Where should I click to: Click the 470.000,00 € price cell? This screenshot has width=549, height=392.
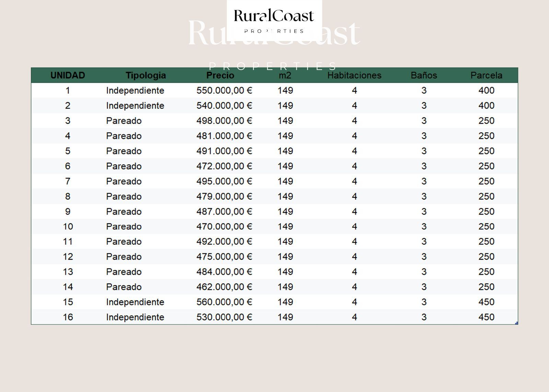224,227
